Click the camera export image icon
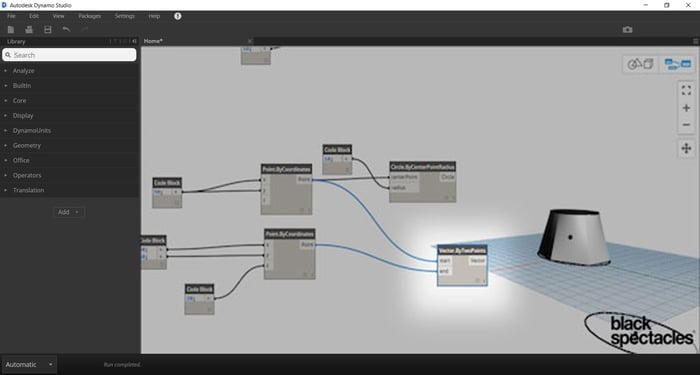This screenshot has height=375, width=700. point(628,29)
